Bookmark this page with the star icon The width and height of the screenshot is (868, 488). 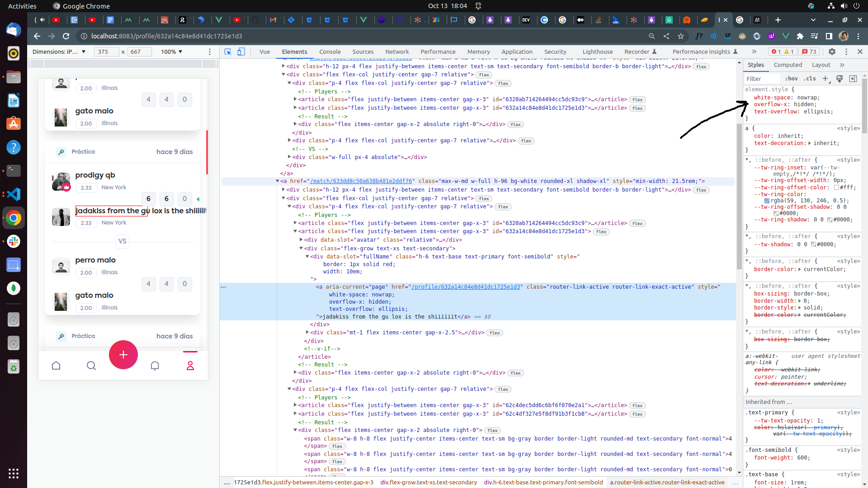coord(681,36)
